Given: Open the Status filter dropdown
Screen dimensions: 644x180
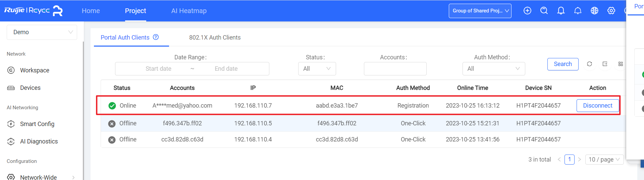Looking at the screenshot, I should (x=317, y=69).
